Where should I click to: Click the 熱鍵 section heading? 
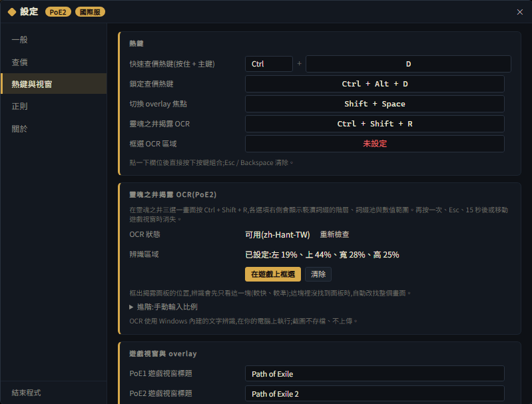[x=136, y=43]
